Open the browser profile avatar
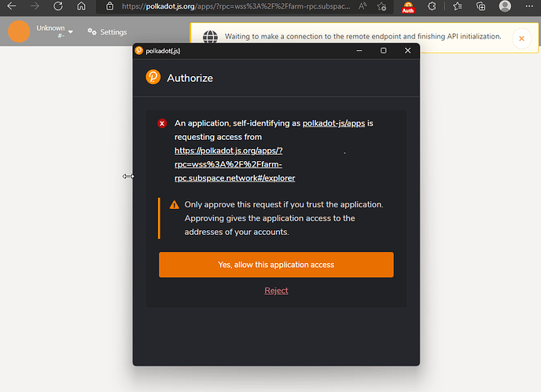The height and width of the screenshot is (392, 541). click(505, 5)
